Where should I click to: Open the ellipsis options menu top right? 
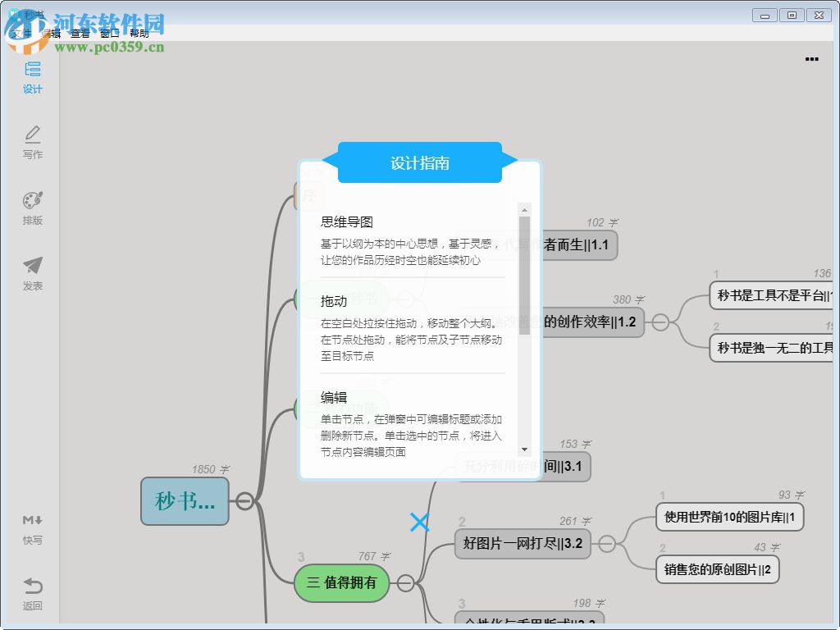pyautogui.click(x=811, y=58)
